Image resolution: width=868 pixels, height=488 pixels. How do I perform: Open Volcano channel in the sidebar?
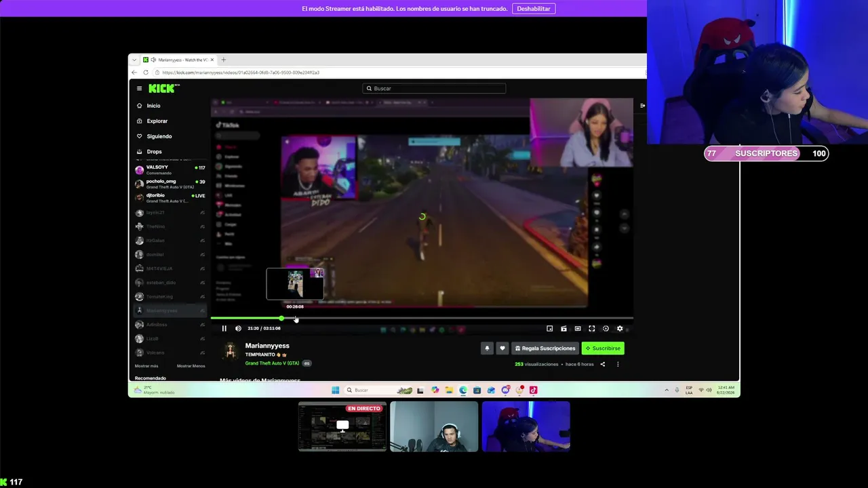tap(170, 352)
